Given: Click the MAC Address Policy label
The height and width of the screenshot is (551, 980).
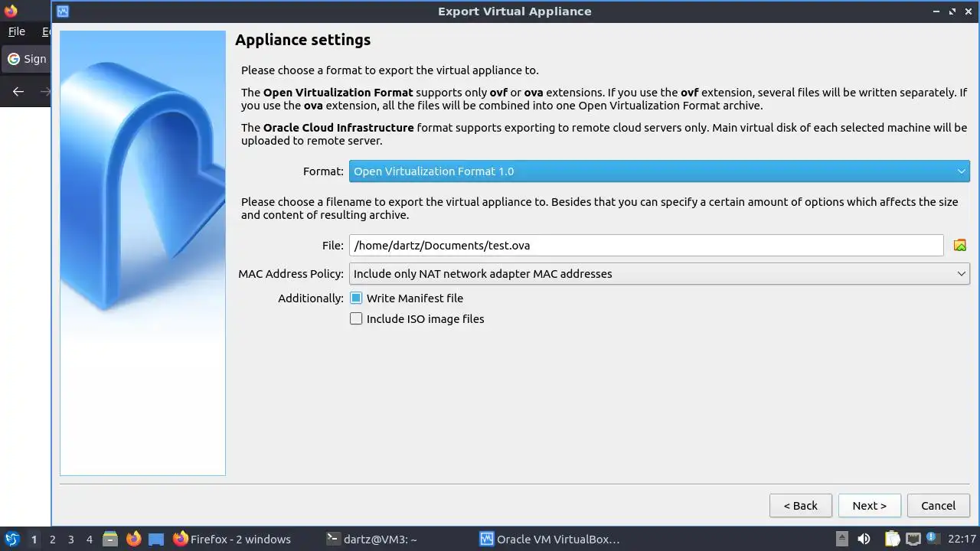Looking at the screenshot, I should coord(290,274).
